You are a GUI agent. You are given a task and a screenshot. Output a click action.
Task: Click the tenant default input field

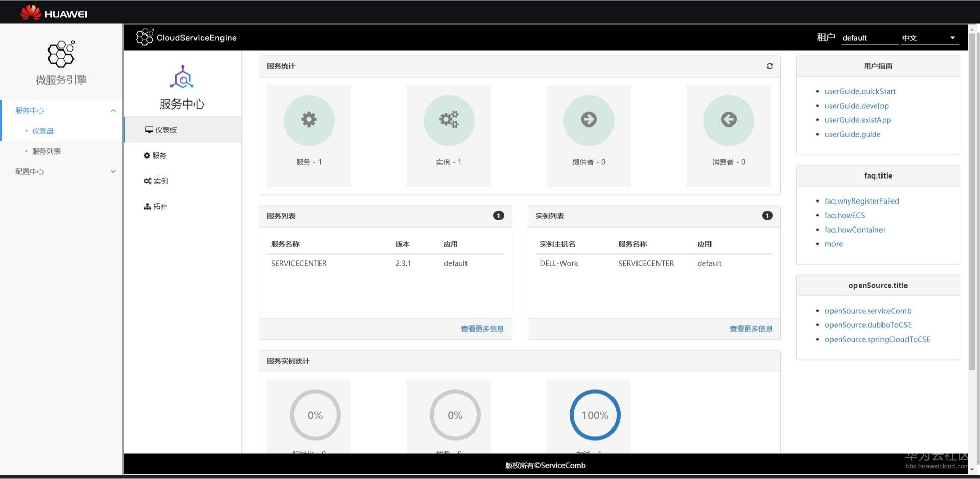tap(870, 38)
